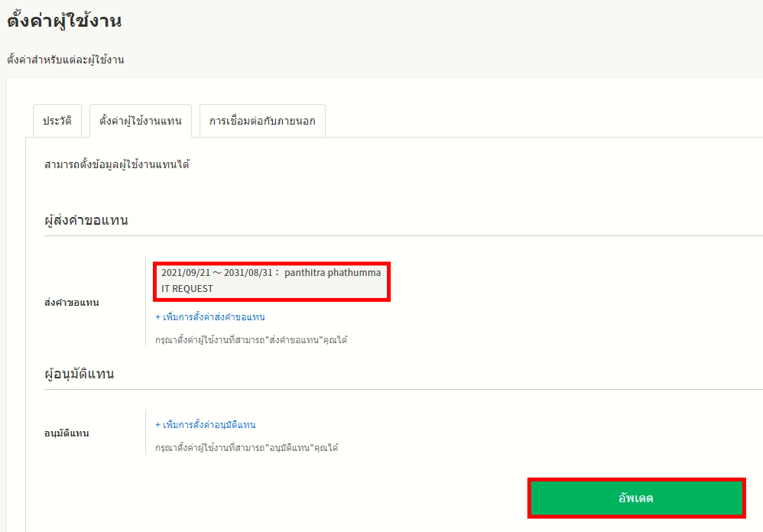Select the 2021/09/21 ～ 2031/08/31 date range
The height and width of the screenshot is (532, 763).
[x=216, y=273]
